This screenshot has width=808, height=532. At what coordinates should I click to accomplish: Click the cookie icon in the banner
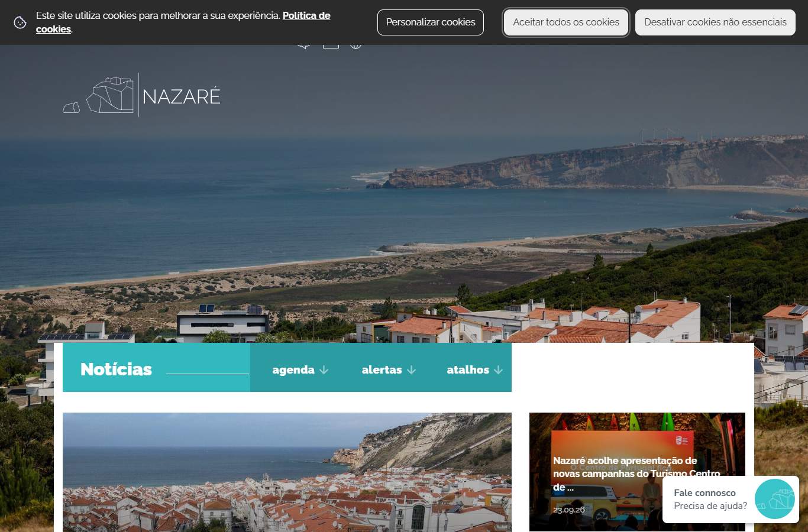20,22
